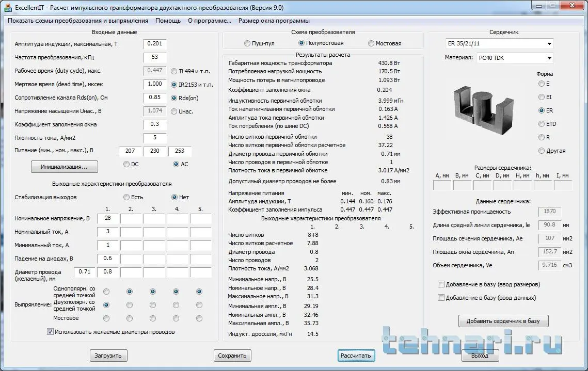The width and height of the screenshot is (588, 371).
Task: Expand the PC40 TDK material dropdown
Action: point(515,58)
